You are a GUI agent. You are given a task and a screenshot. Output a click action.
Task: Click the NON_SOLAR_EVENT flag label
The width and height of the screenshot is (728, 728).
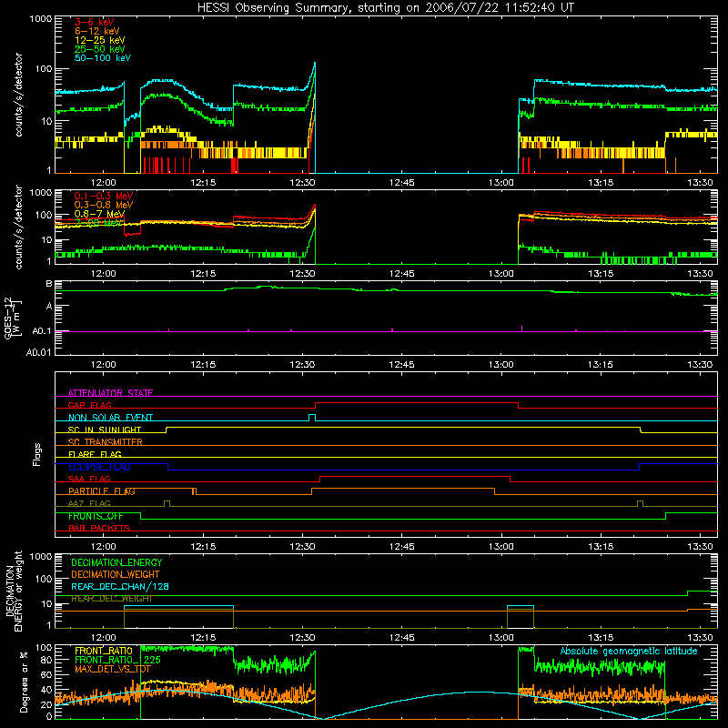click(x=110, y=418)
